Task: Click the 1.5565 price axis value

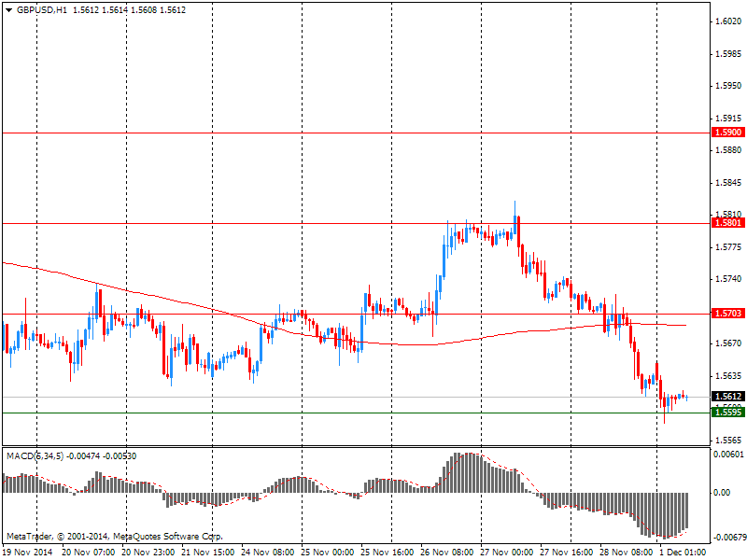Action: click(x=728, y=441)
